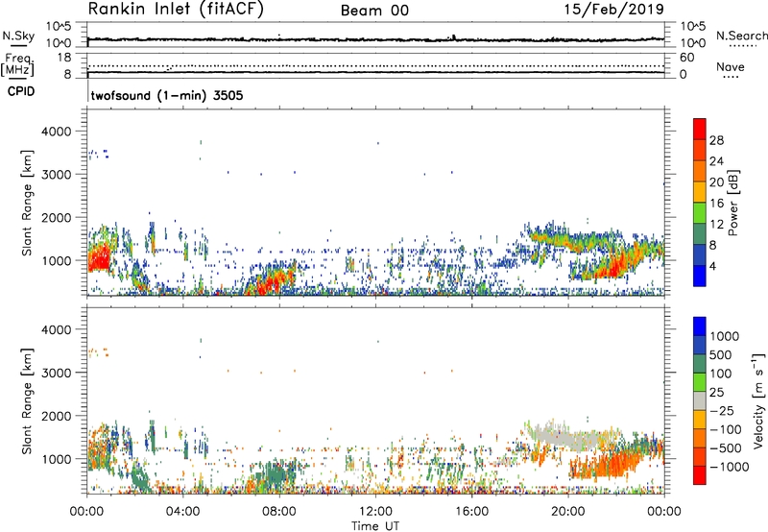Click "100" on the Velocity color bar
This screenshot has width=768, height=532.
coord(721,374)
